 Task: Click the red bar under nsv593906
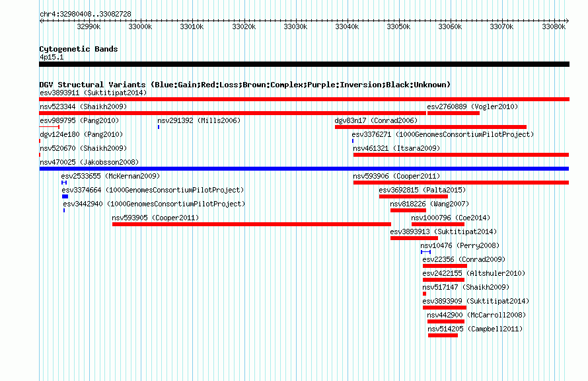click(x=461, y=183)
